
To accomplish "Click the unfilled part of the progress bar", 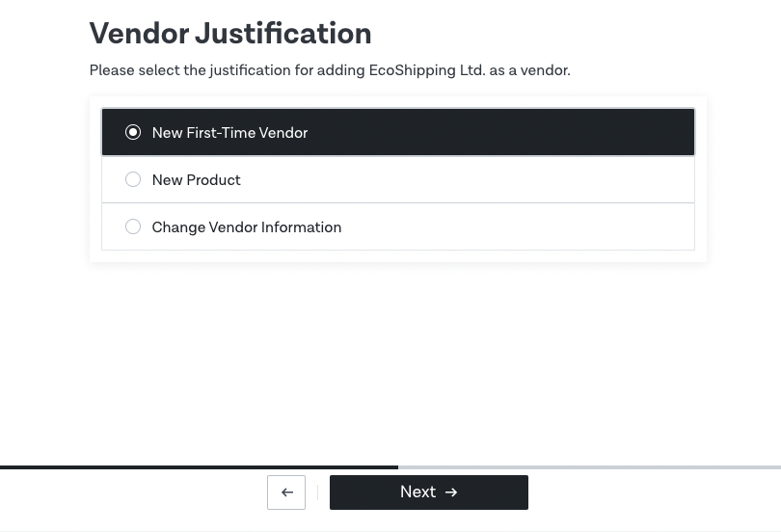I will (588, 467).
